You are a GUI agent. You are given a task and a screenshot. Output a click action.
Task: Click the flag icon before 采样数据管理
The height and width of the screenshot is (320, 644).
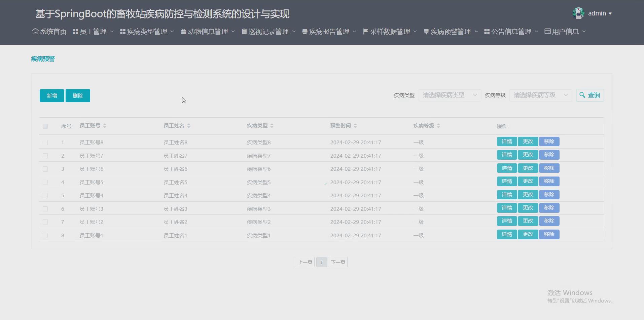click(x=365, y=31)
